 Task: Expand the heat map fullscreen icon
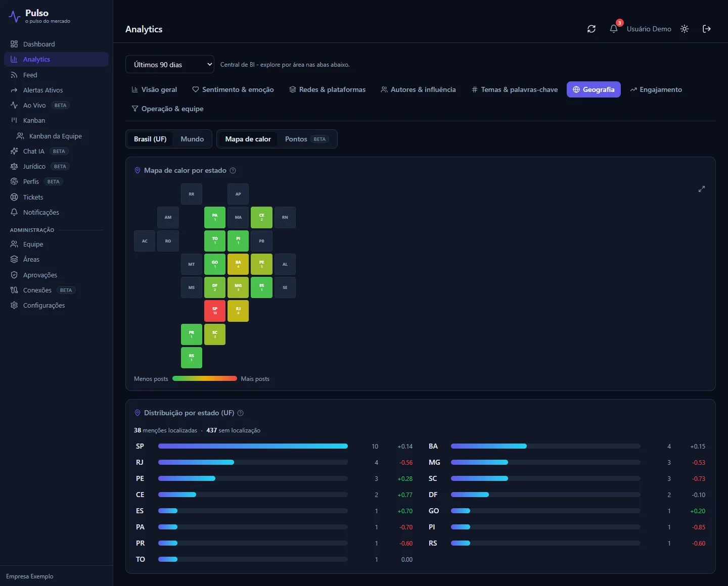click(x=702, y=189)
